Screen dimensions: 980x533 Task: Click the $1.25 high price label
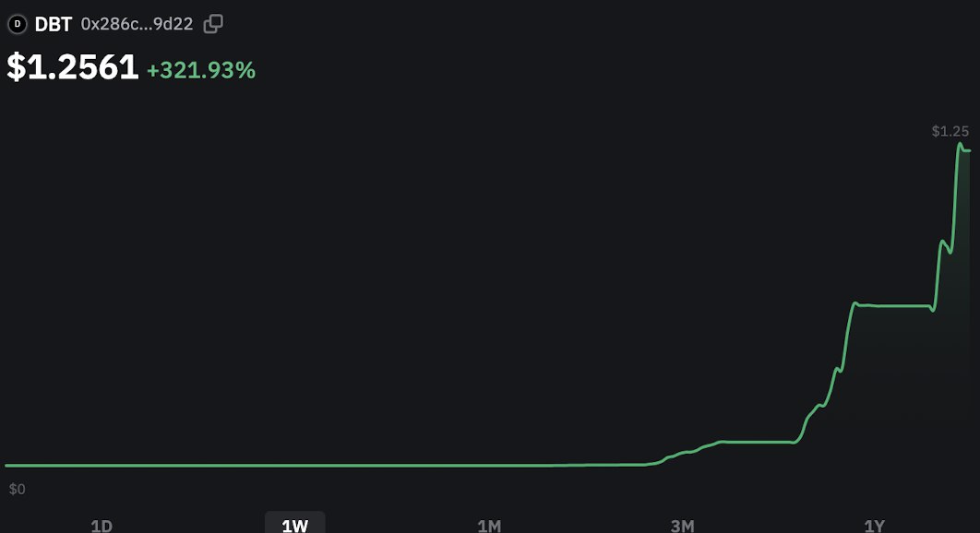[x=950, y=131]
